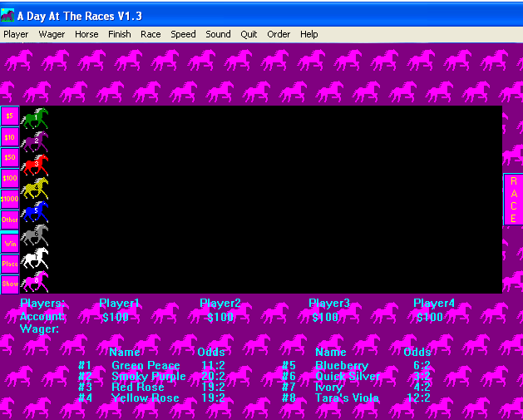Select the Show bet type
This screenshot has width=523, height=420.
tap(10, 284)
